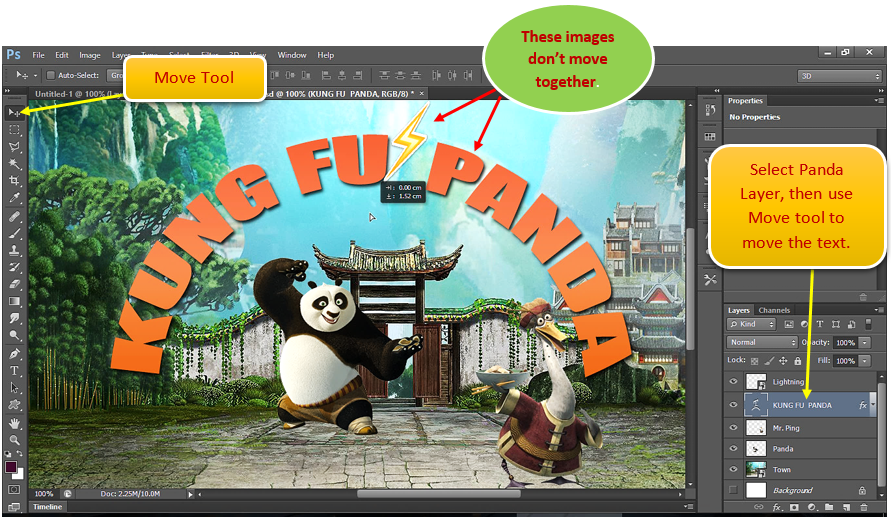
Task: Select the Spot Healing Brush tool
Action: (14, 216)
